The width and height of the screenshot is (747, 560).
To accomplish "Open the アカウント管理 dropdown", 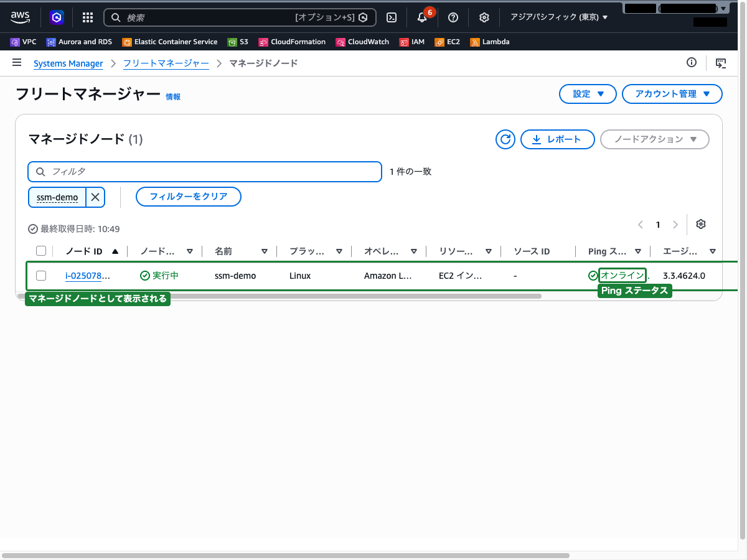I will pos(672,94).
